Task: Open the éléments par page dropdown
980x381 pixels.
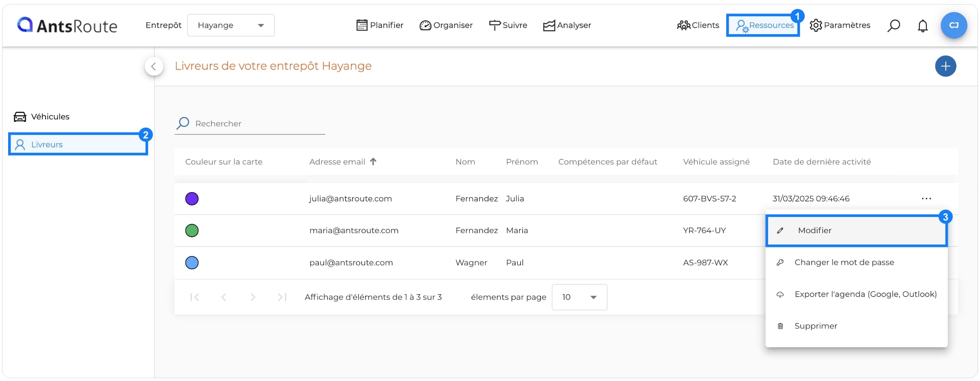Action: 579,297
